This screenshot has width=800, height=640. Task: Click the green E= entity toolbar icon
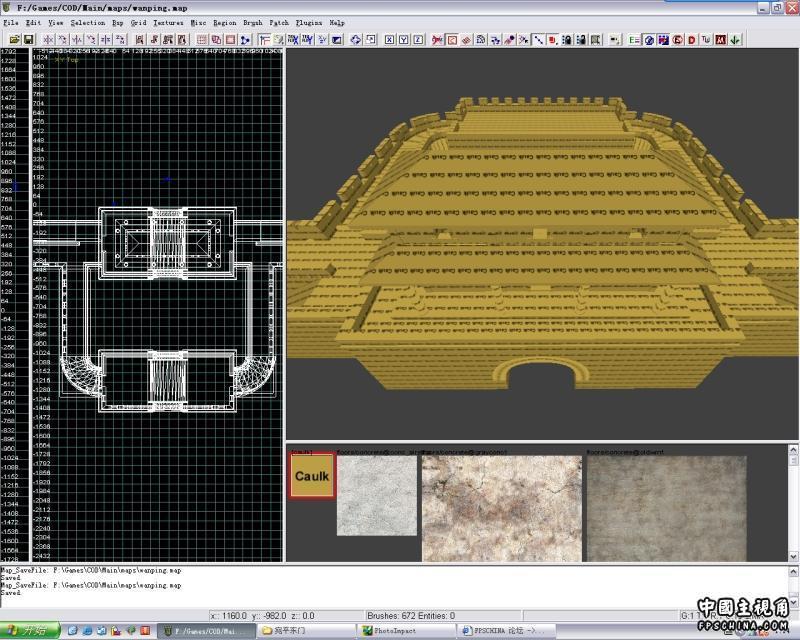(x=634, y=40)
